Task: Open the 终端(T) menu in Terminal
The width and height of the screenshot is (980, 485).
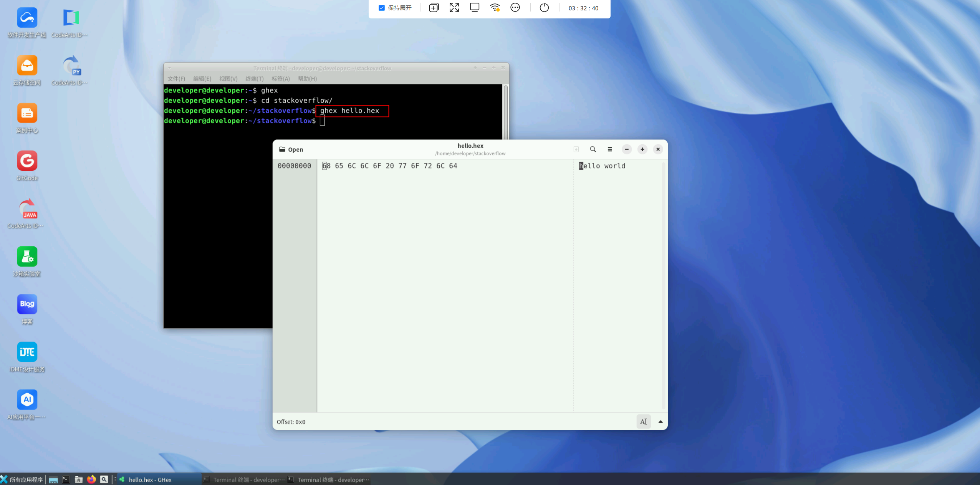Action: (x=254, y=79)
